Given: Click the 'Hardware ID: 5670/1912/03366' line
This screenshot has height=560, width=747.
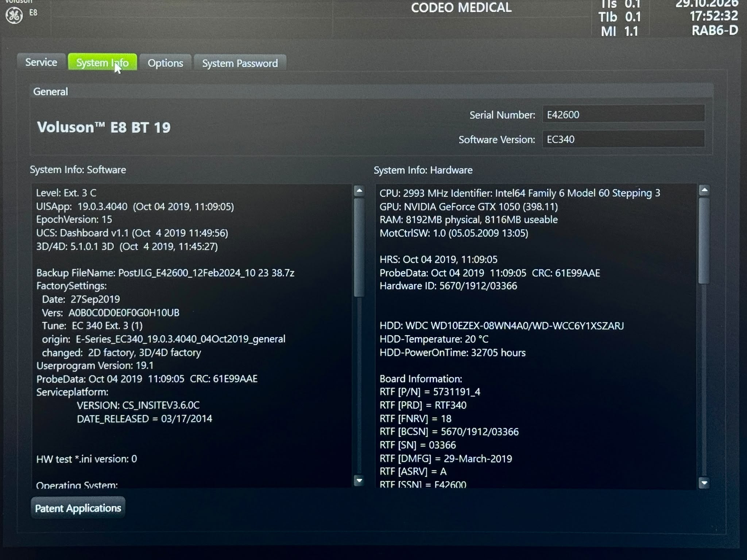Looking at the screenshot, I should click(448, 286).
